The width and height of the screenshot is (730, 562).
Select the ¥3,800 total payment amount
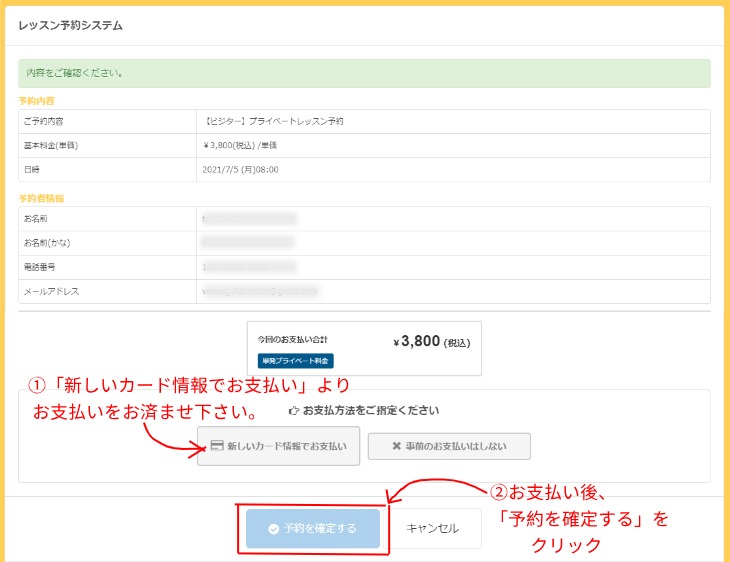pyautogui.click(x=417, y=341)
